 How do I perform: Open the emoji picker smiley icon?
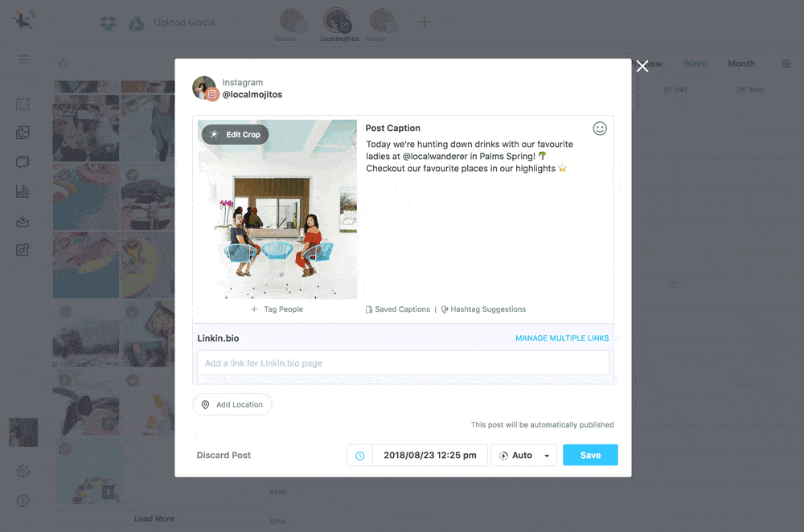click(x=600, y=128)
